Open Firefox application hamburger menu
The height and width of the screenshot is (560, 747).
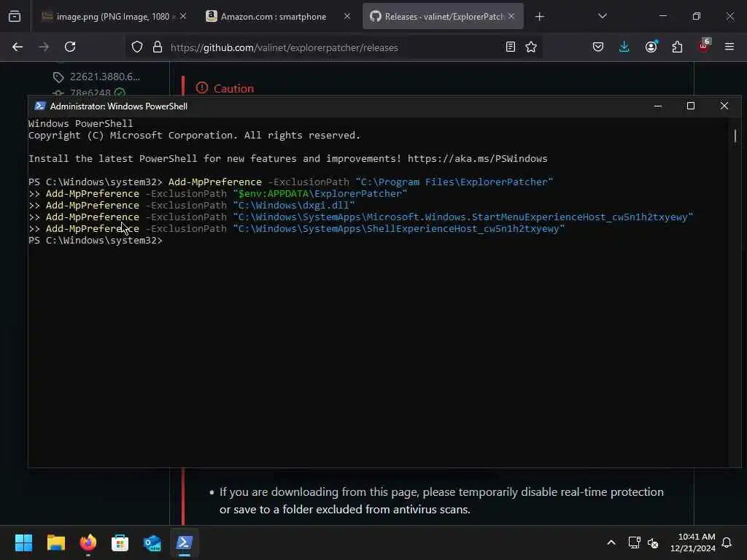pyautogui.click(x=729, y=47)
